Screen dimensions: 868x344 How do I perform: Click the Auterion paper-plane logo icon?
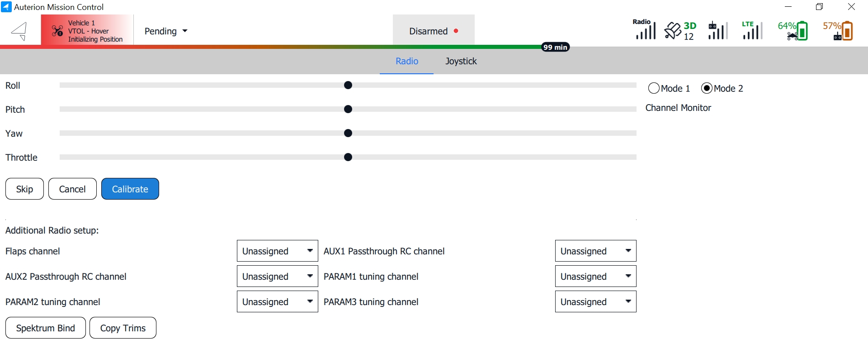tap(19, 31)
